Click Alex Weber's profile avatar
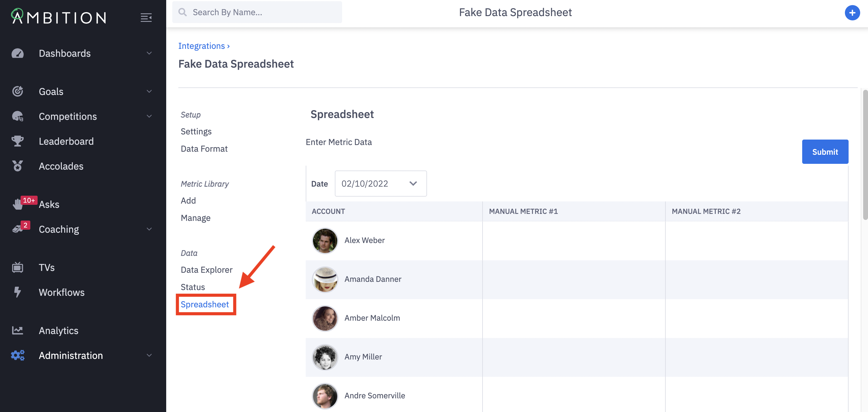The image size is (868, 412). tap(325, 240)
